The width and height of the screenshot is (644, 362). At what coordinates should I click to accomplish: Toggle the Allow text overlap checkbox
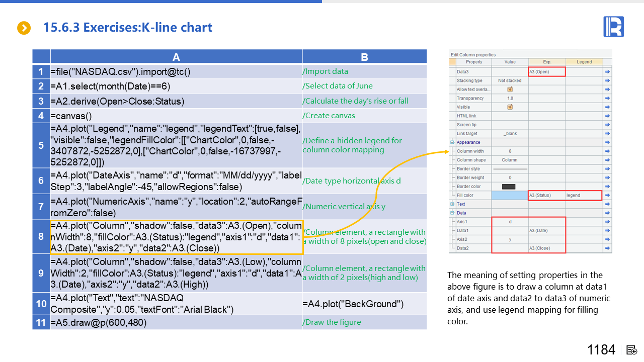(x=510, y=89)
